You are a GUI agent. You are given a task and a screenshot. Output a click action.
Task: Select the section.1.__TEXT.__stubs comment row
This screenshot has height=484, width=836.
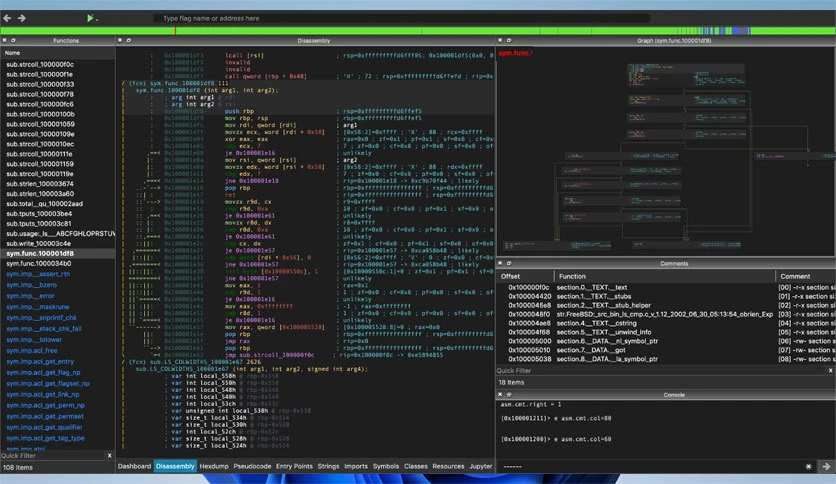click(666, 296)
